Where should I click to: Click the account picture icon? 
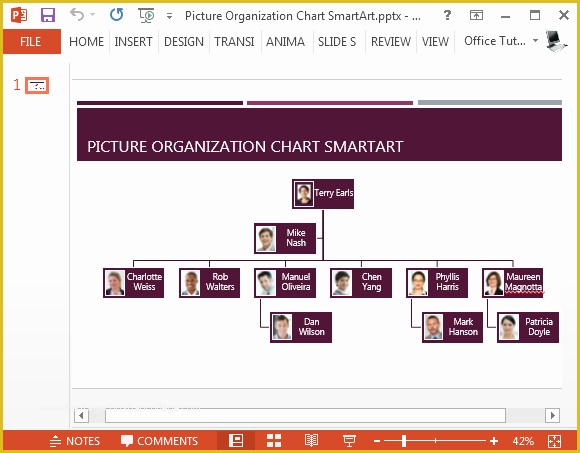tap(556, 41)
